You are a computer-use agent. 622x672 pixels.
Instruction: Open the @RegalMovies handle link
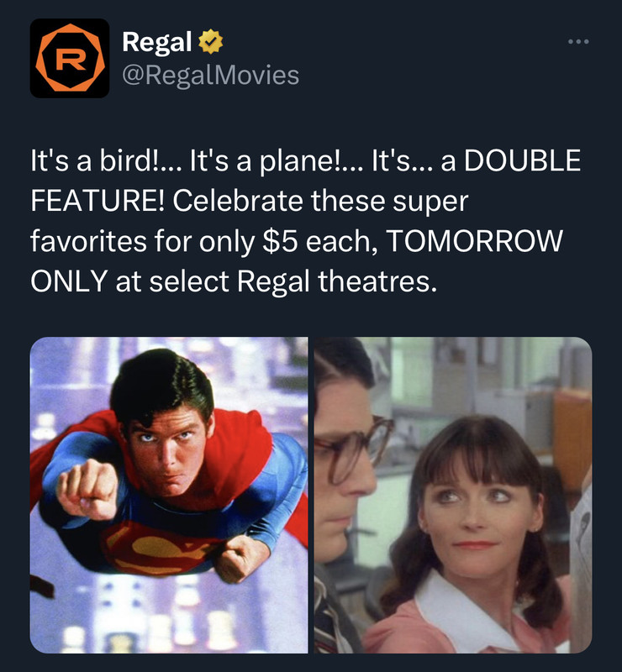tap(211, 76)
